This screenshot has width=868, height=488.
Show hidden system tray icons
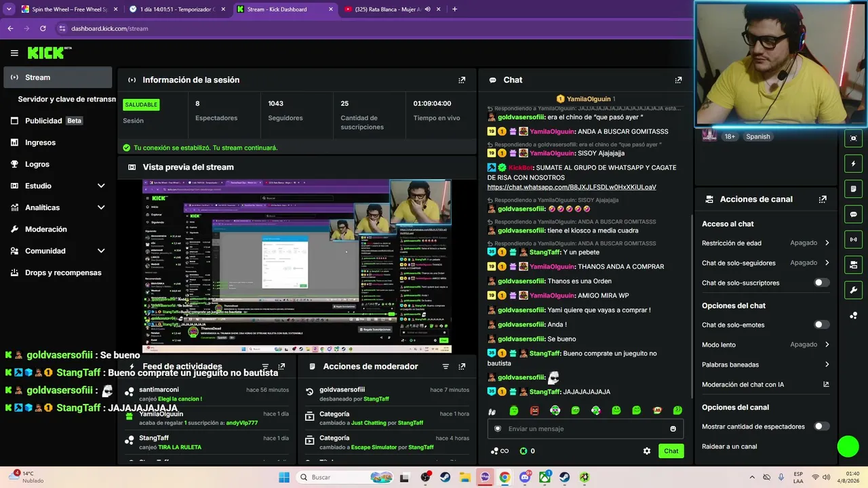pyautogui.click(x=751, y=477)
